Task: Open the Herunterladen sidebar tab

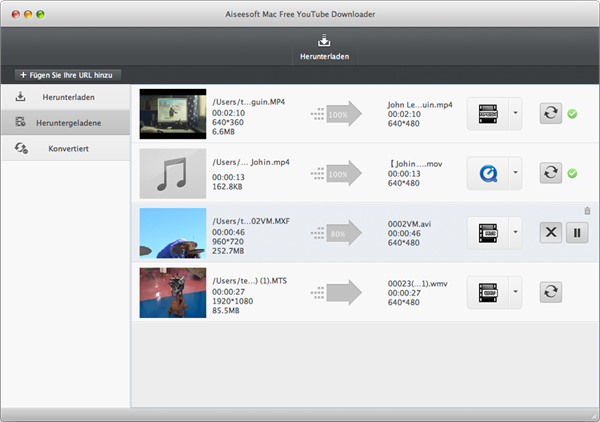Action: coord(66,97)
